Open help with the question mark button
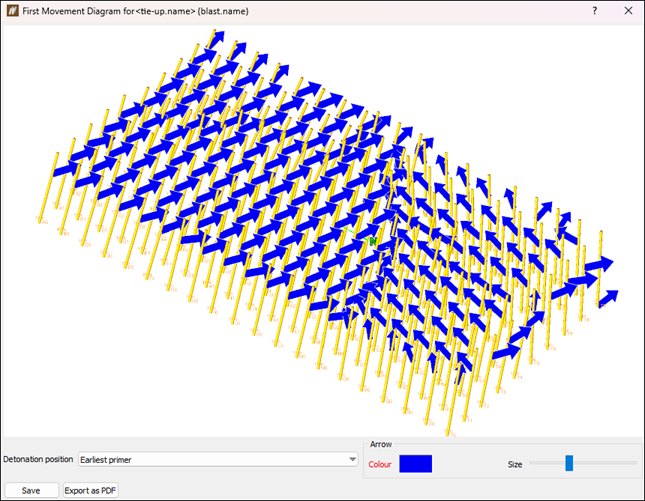Screen dimensions: 645x501 (x=594, y=11)
